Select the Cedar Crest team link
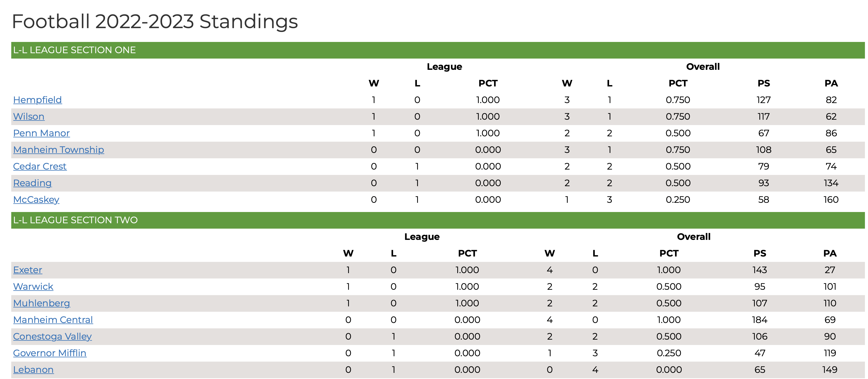This screenshot has height=379, width=868. pyautogui.click(x=40, y=166)
